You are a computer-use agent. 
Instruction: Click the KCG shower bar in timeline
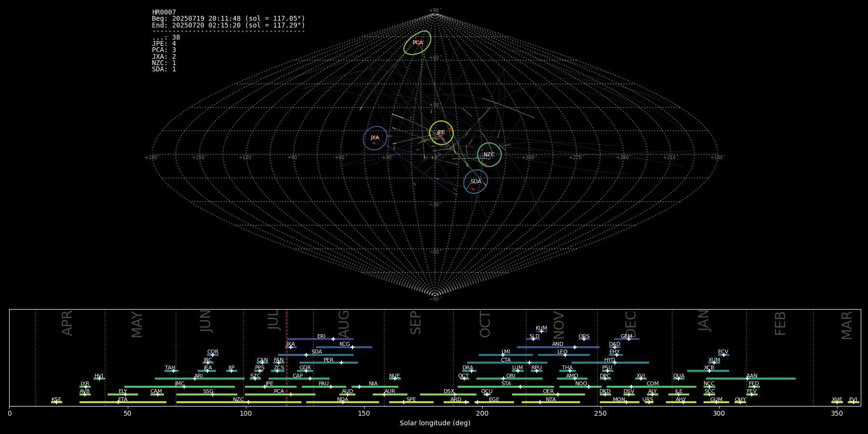click(344, 347)
